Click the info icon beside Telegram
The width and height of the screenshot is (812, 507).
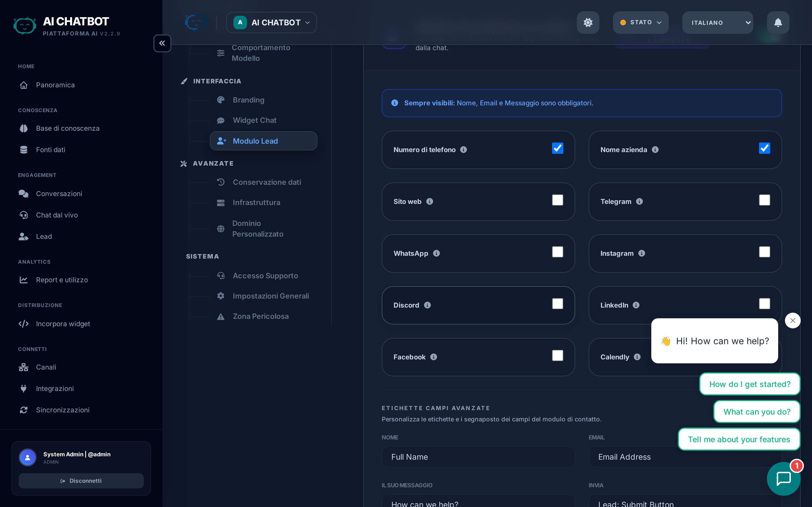pos(639,201)
